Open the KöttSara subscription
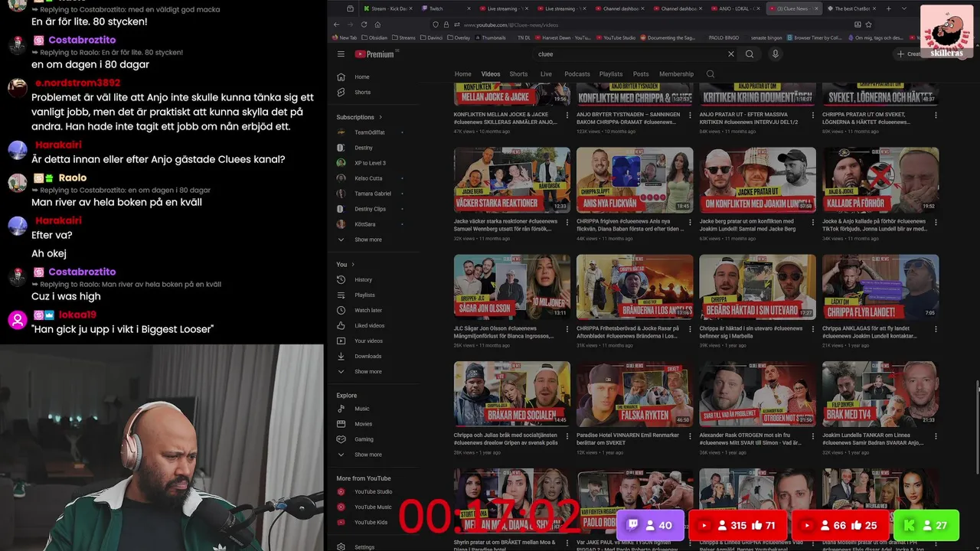Viewport: 980px width, 551px height. tap(364, 224)
